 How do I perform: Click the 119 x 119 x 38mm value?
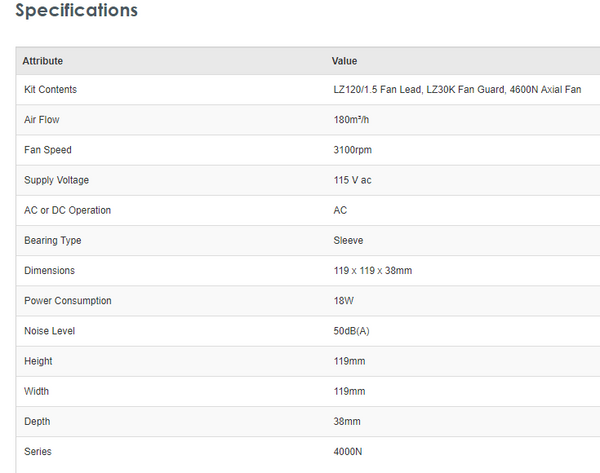pos(374,270)
